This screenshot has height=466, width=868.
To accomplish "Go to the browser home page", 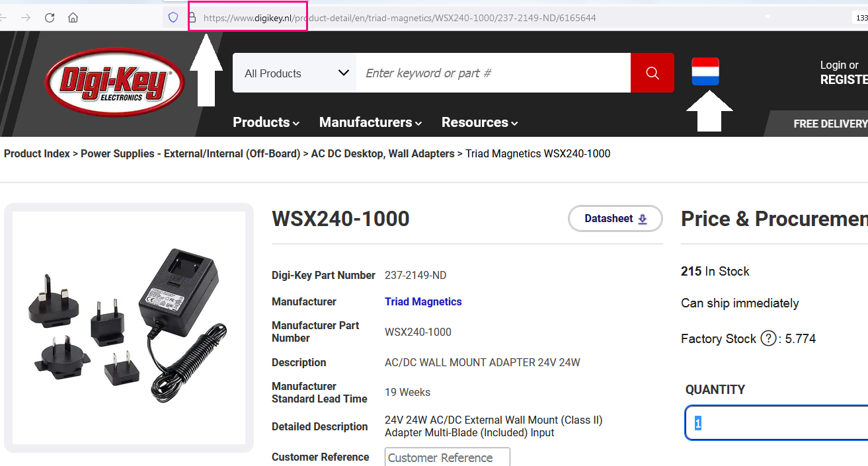I will pos(73,18).
